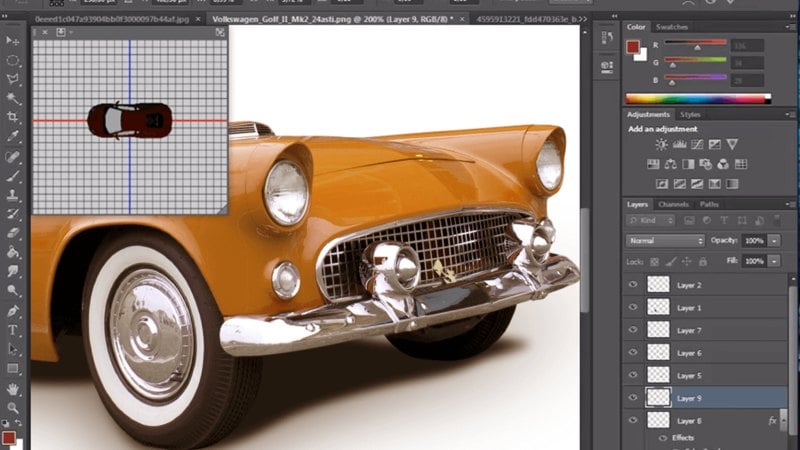Select the Move tool
Screen dimensions: 800x450
click(x=13, y=40)
